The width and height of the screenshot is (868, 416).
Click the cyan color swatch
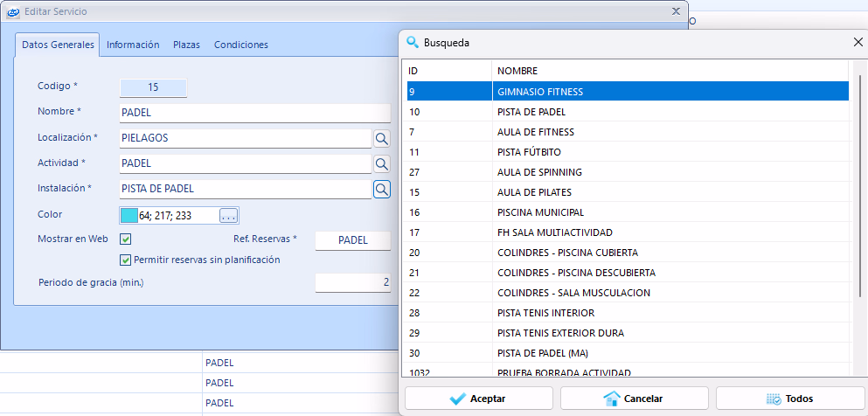[128, 215]
